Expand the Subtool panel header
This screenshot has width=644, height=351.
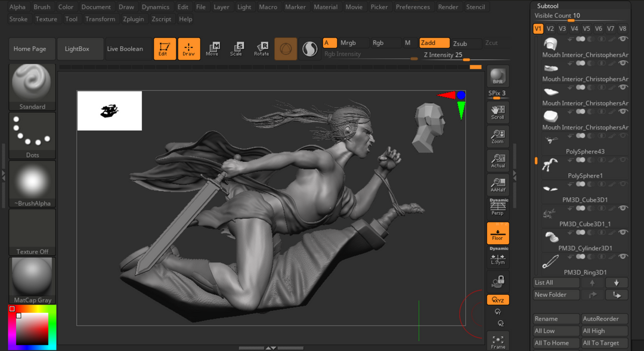548,6
